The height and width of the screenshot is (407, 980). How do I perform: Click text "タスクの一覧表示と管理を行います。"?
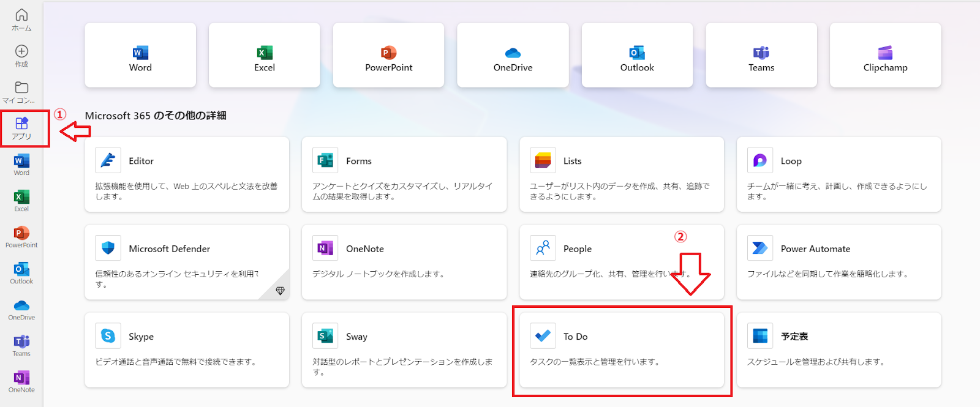click(x=595, y=362)
